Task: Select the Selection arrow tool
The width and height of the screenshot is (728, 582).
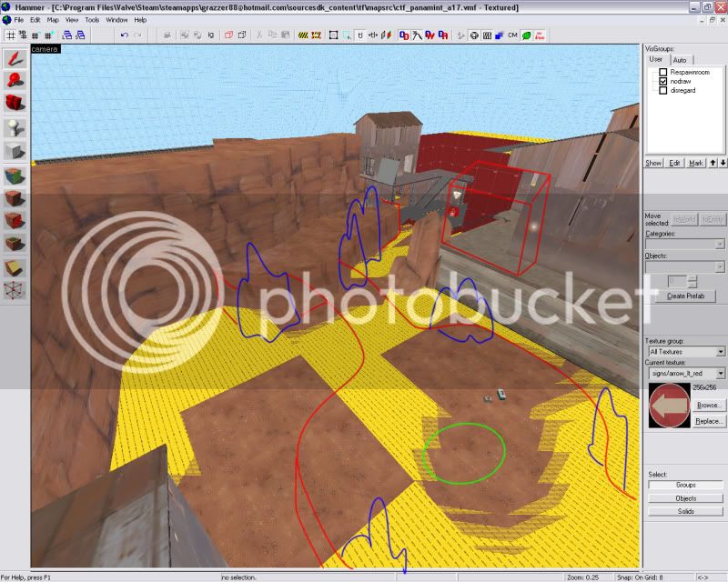Action: 15,59
